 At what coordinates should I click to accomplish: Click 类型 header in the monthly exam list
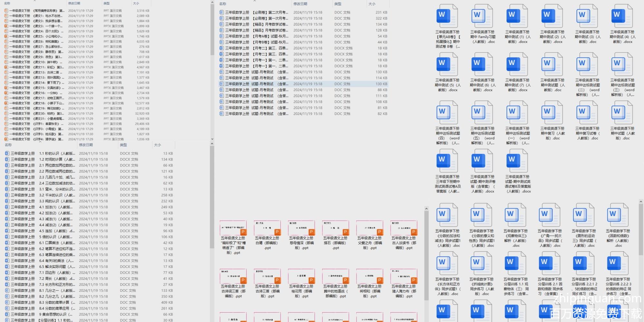[338, 4]
